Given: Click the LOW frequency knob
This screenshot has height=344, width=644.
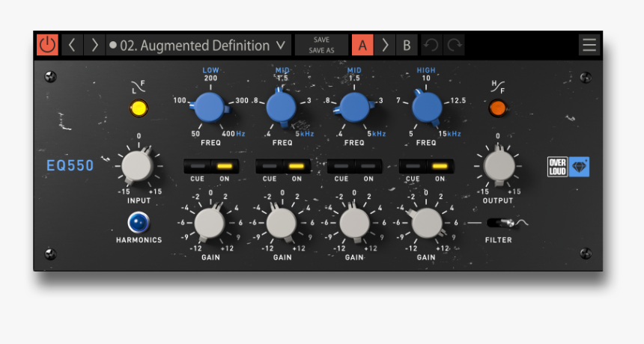Looking at the screenshot, I should click(x=210, y=108).
